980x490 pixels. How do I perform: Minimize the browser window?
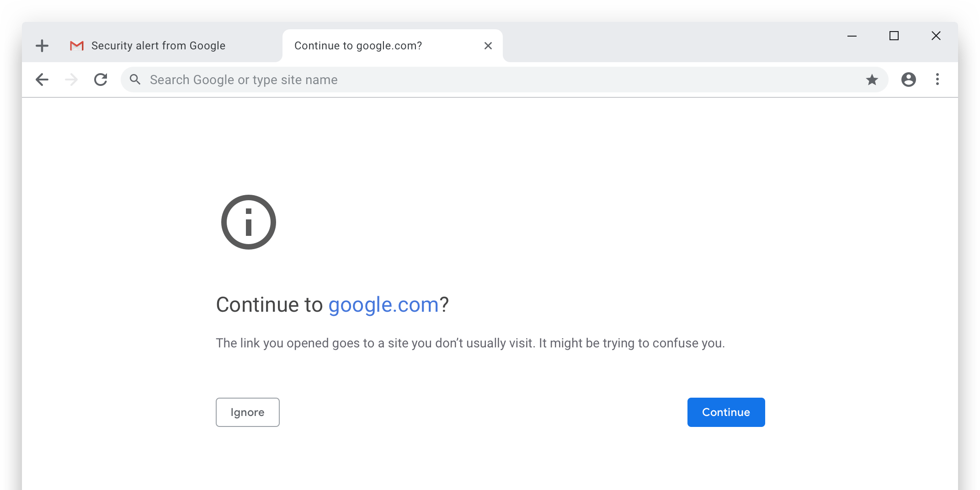click(852, 36)
